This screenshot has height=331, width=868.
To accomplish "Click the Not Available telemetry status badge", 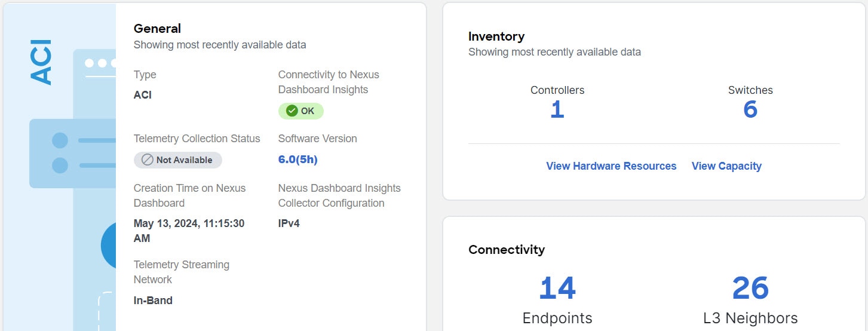I will [x=178, y=160].
